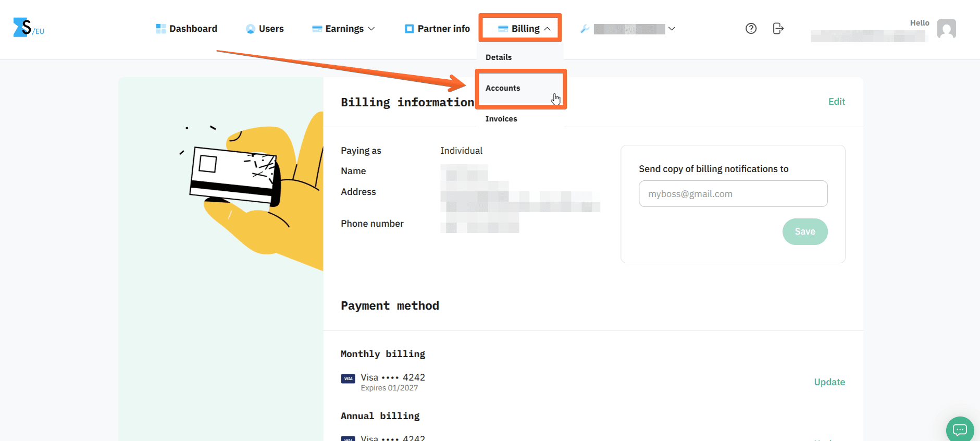Update the Monthly billing card
This screenshot has width=980, height=441.
tap(829, 382)
